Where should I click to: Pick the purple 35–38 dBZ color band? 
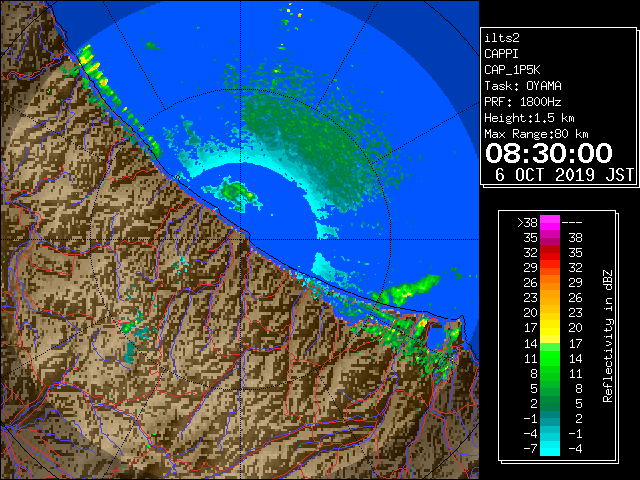pos(550,238)
